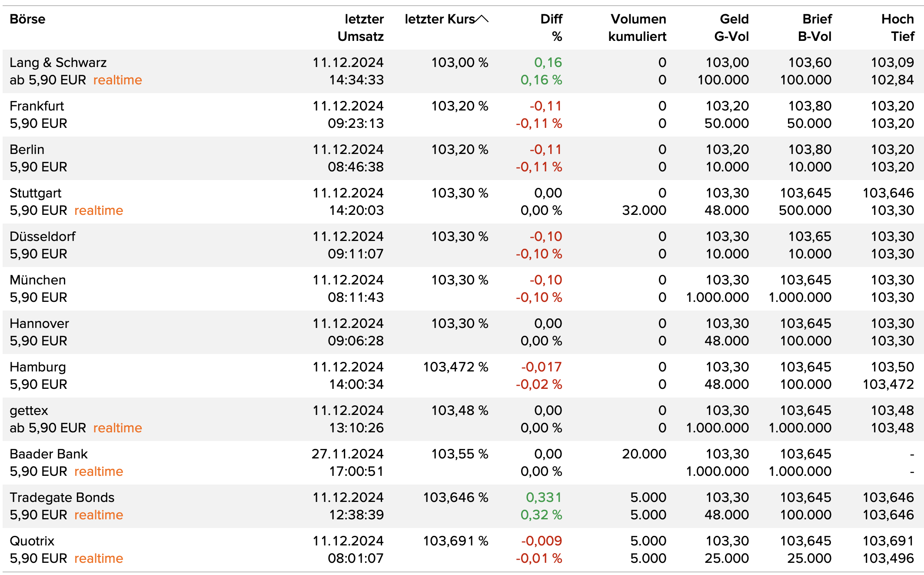Viewport: 924px width, 575px height.
Task: Select the Hannover exchange row
Action: [x=39, y=324]
